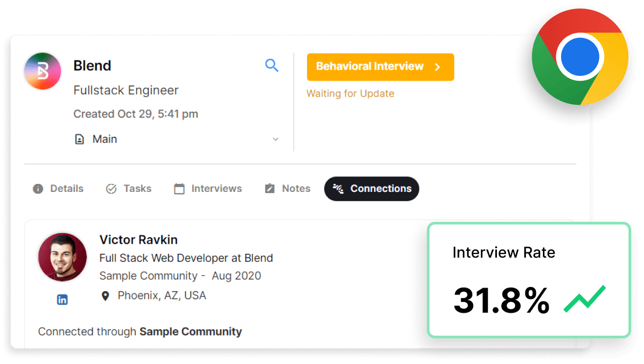Open the Sample Community link
Screen dimensions: 644x364
(x=190, y=332)
